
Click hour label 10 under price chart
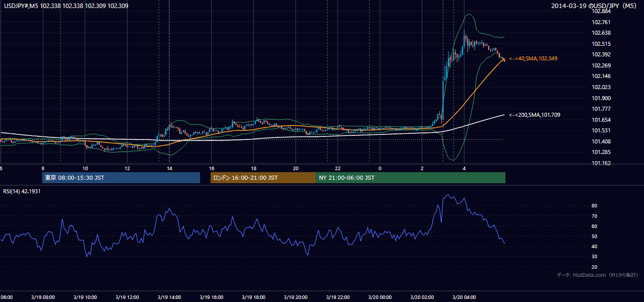coord(85,168)
